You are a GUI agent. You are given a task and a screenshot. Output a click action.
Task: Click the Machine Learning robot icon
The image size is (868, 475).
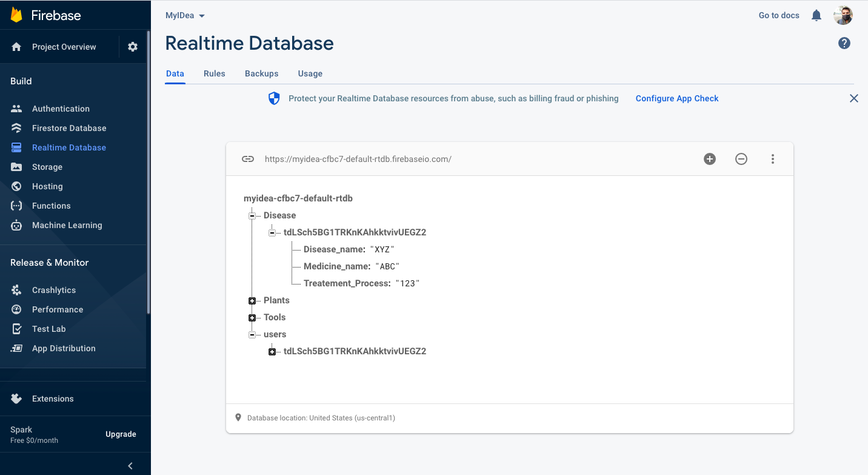pyautogui.click(x=16, y=225)
